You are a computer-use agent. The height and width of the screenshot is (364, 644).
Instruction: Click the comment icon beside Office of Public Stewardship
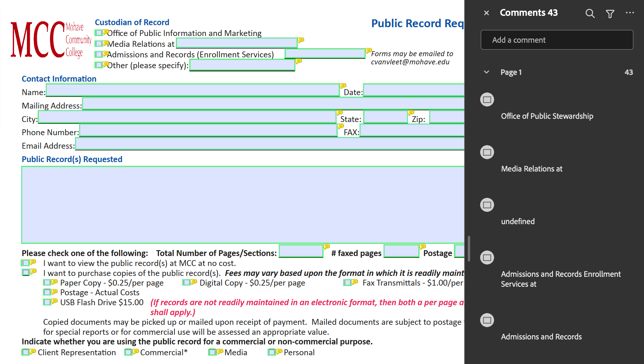[x=487, y=100]
